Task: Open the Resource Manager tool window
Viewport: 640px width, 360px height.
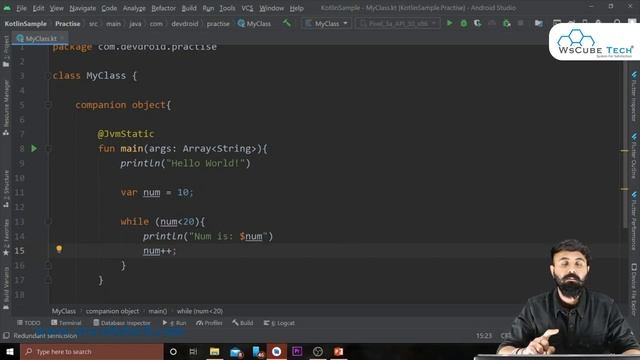Action: click(6, 107)
